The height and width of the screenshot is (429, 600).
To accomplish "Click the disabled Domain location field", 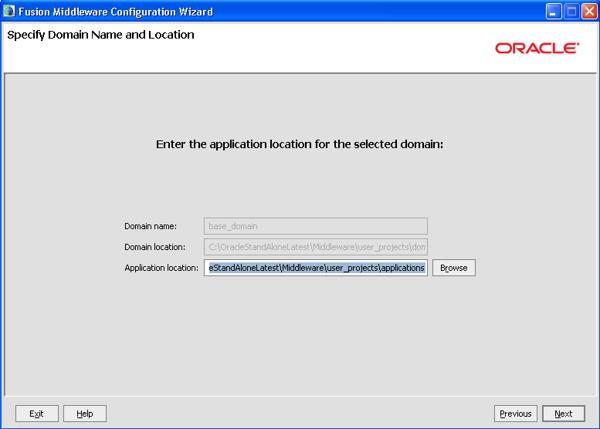I will pos(316,247).
